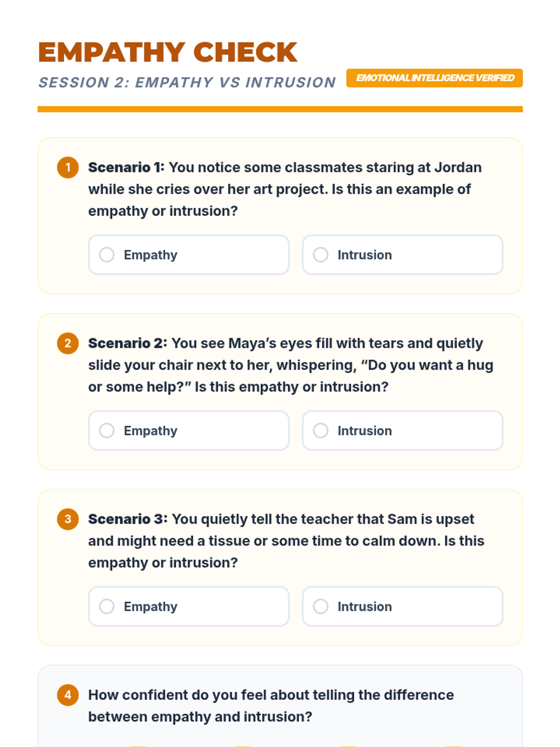Click the Session 2 subtitle text
This screenshot has width=560, height=747.
[187, 83]
